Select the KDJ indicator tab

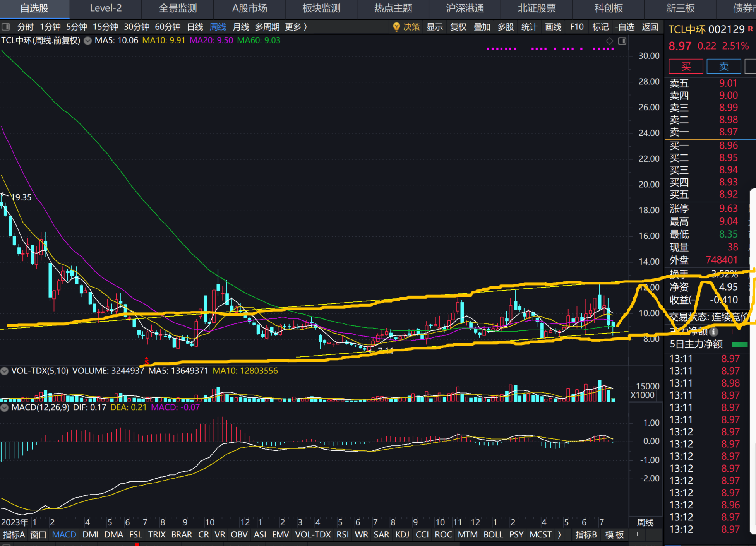click(402, 534)
